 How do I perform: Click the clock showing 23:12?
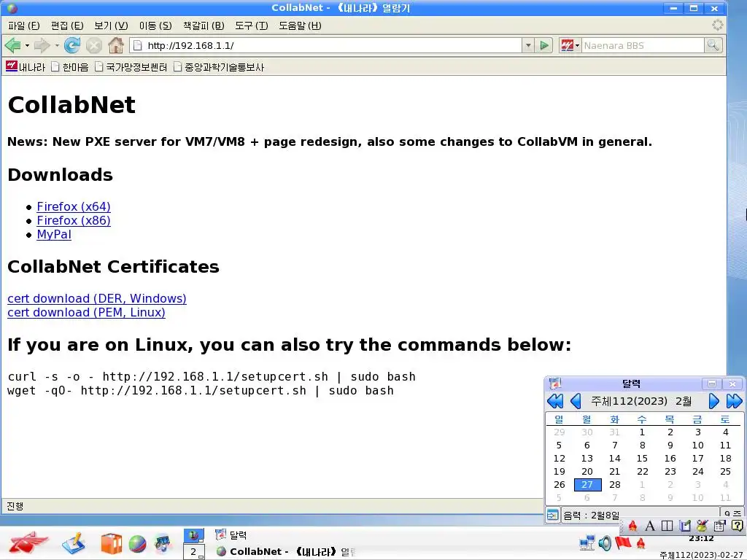coord(701,539)
